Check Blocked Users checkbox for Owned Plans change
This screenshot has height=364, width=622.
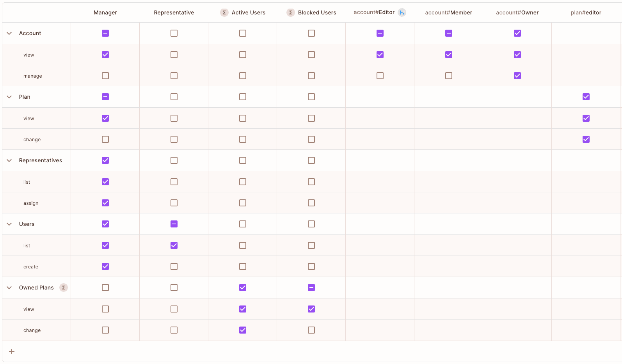311,330
